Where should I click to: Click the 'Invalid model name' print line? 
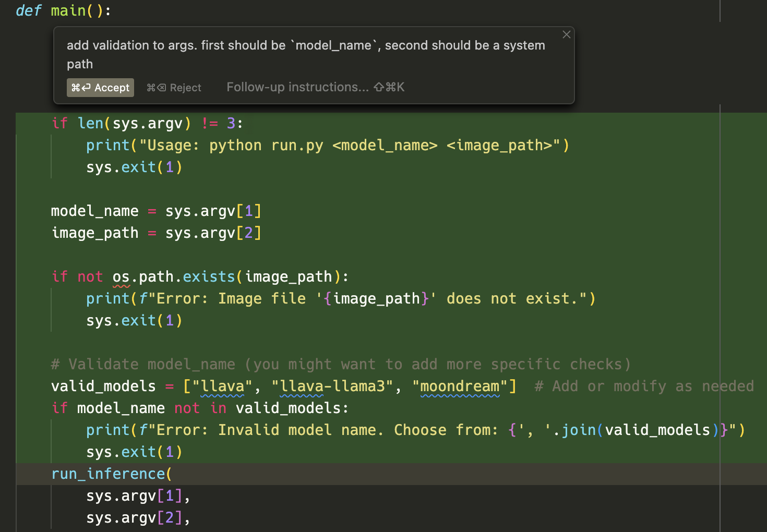coord(416,430)
